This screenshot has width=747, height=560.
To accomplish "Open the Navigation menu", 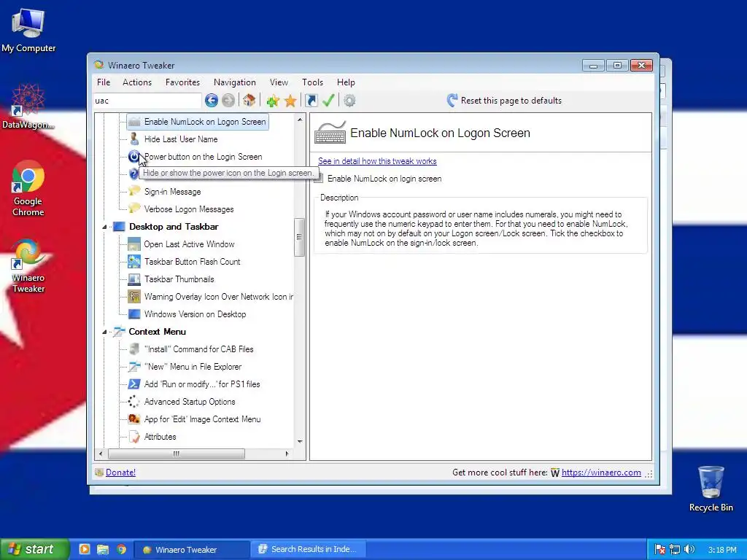I will (234, 82).
